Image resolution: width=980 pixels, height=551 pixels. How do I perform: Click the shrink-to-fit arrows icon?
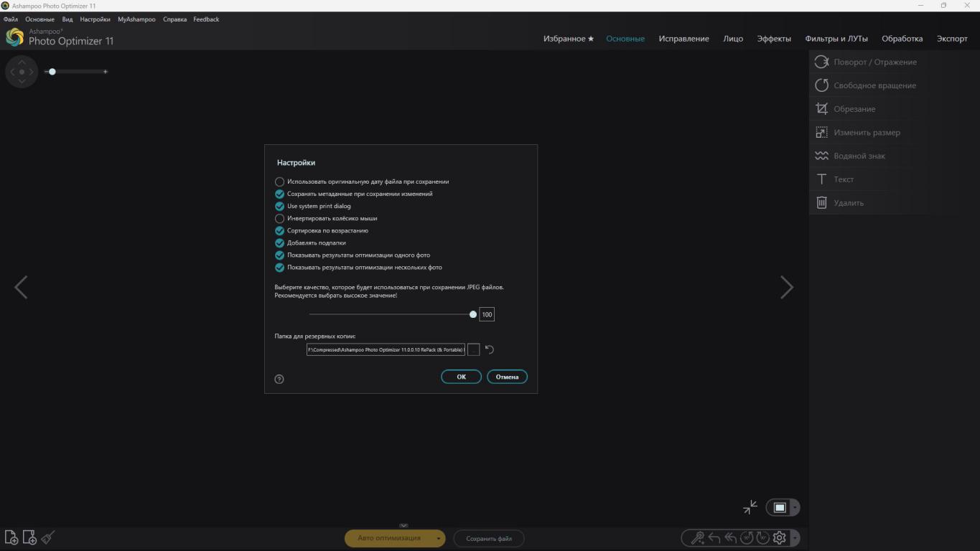[x=750, y=507]
